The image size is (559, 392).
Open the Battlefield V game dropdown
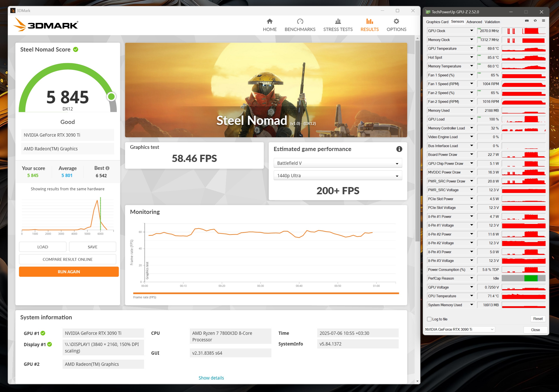(x=338, y=163)
